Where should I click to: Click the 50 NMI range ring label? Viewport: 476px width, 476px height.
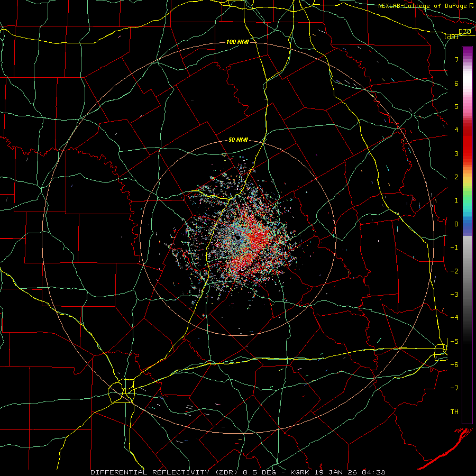238,140
